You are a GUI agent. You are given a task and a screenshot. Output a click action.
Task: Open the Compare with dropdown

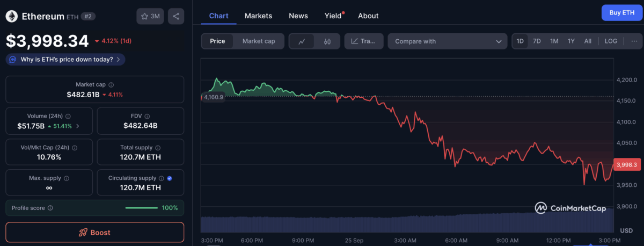(448, 41)
